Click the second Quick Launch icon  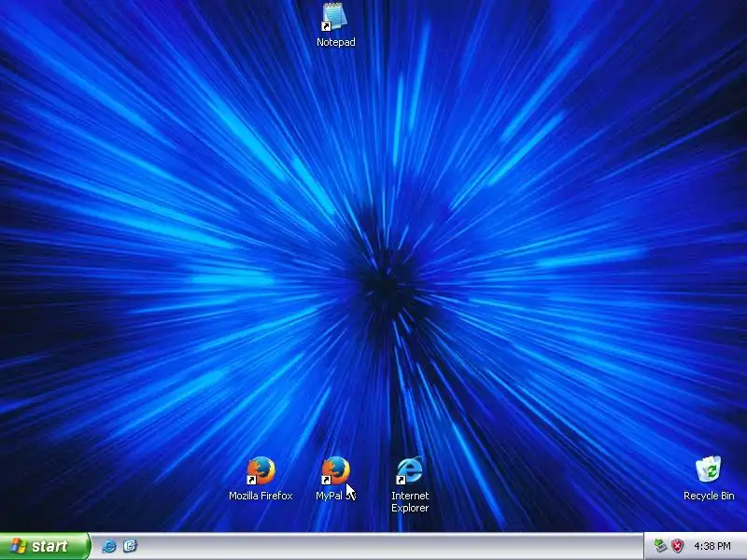[x=130, y=546]
